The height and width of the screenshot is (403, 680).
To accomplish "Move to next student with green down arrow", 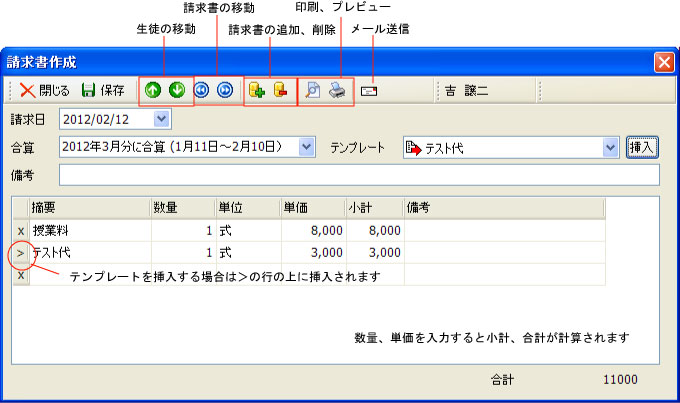I will [177, 90].
